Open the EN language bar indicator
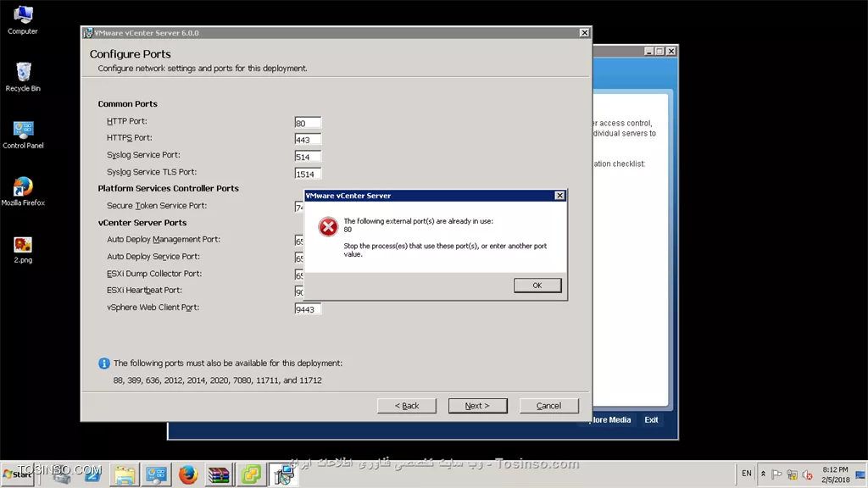The width and height of the screenshot is (868, 488). (746, 474)
